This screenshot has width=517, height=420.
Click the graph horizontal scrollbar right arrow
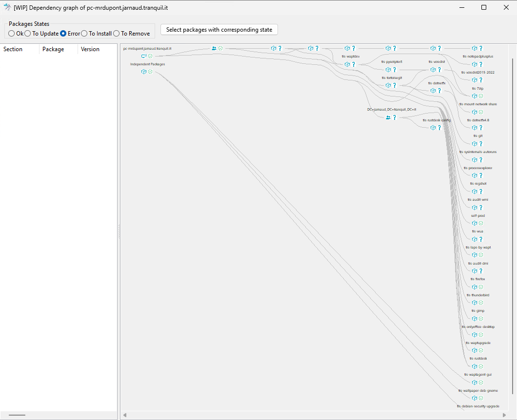(x=504, y=415)
